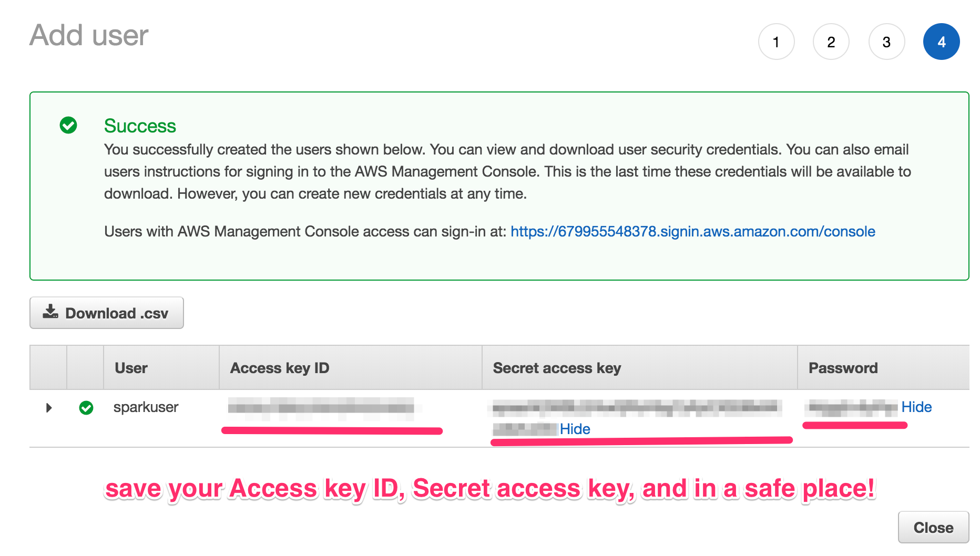Hide the secret access key value
This screenshot has width=980, height=556.
coord(575,429)
